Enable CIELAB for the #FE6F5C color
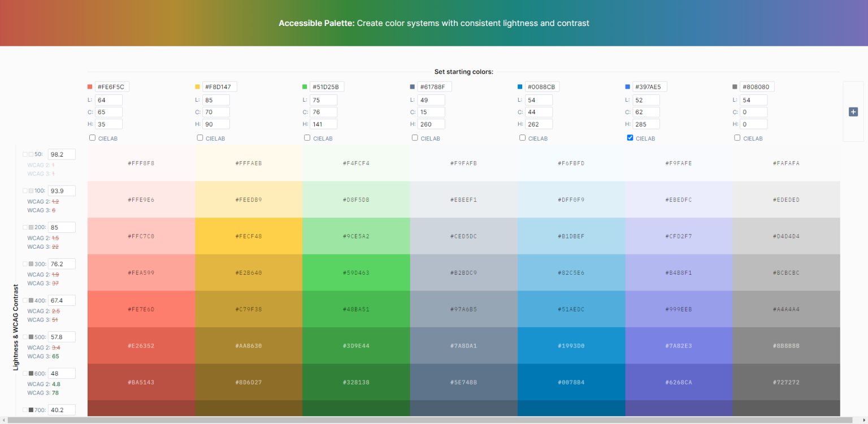 [x=92, y=137]
